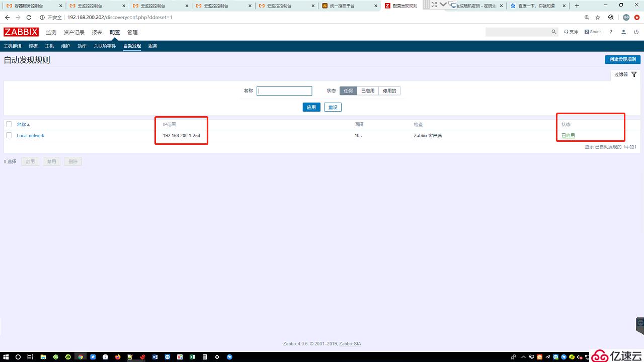Toggle the 已启用 status link
This screenshot has width=644, height=362.
[568, 136]
